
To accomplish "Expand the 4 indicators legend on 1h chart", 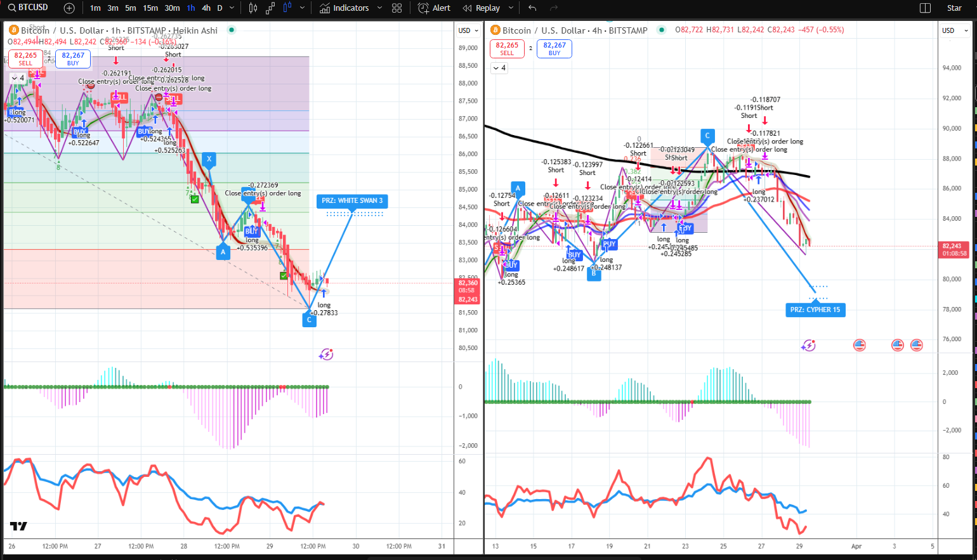I will pos(18,78).
